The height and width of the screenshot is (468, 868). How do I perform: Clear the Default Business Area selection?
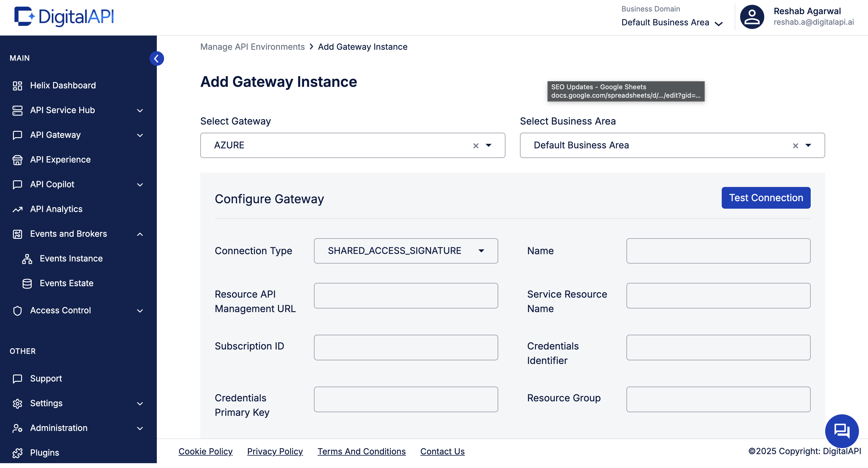795,146
